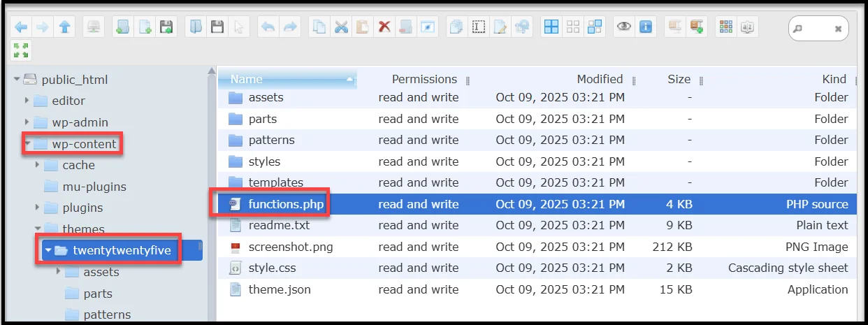Select the functions.php file row
Image resolution: width=868 pixels, height=325 pixels.
point(537,204)
